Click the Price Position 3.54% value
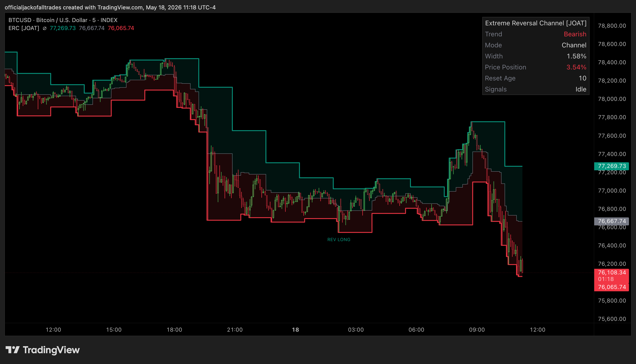This screenshot has width=636, height=364. (576, 67)
